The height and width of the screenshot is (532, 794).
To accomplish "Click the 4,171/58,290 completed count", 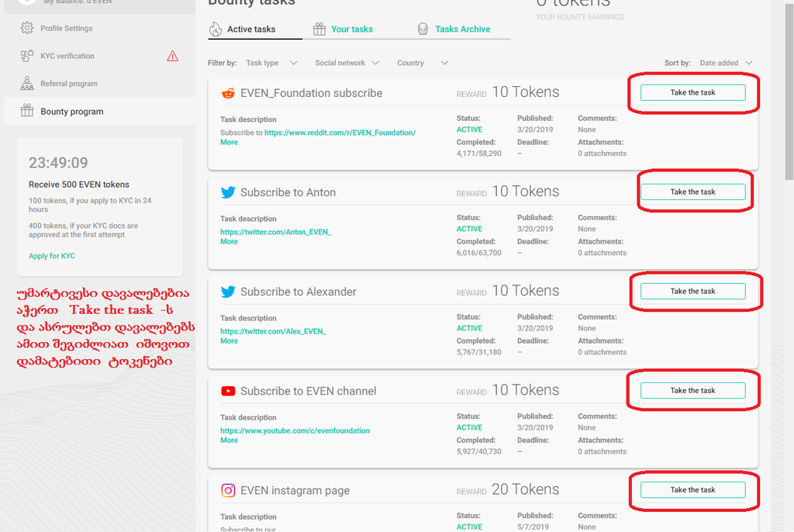I will point(479,154).
